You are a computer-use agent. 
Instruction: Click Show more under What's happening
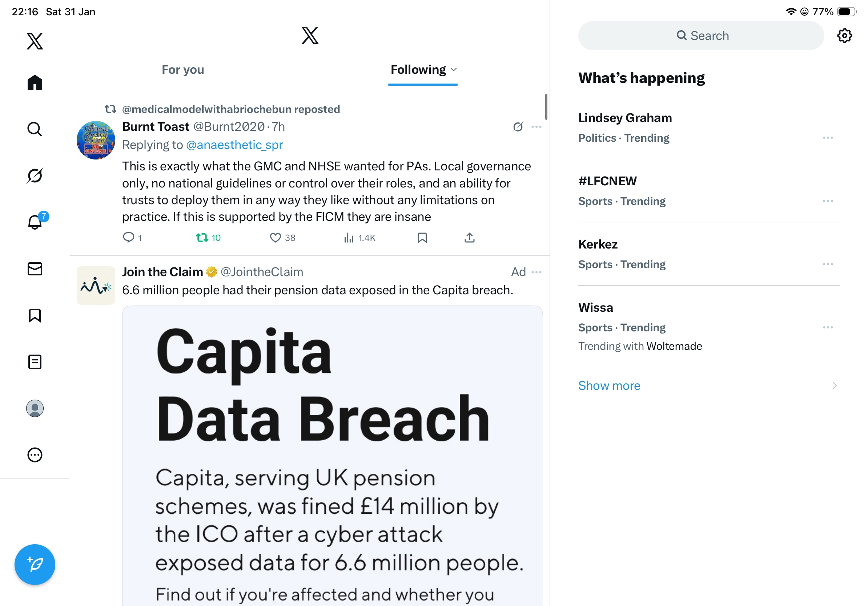609,386
